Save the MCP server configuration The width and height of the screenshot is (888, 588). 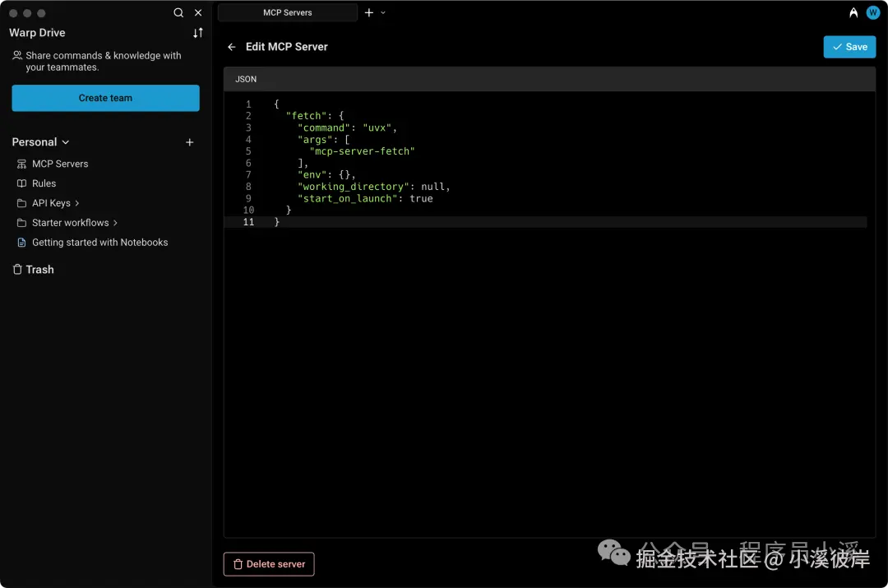(849, 47)
